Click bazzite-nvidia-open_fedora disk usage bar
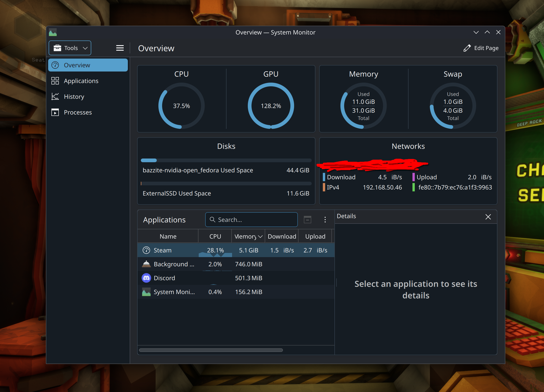 click(226, 160)
